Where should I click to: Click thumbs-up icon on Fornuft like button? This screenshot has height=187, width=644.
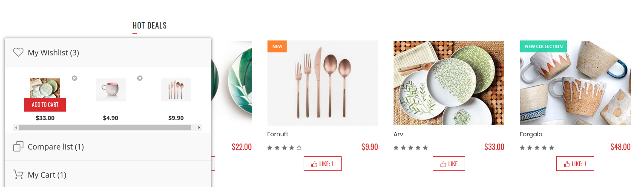point(314,164)
